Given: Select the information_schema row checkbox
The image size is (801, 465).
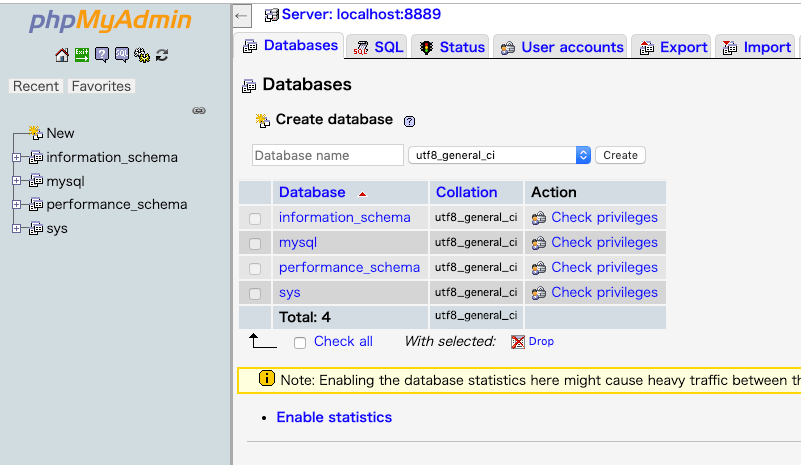Looking at the screenshot, I should [255, 219].
